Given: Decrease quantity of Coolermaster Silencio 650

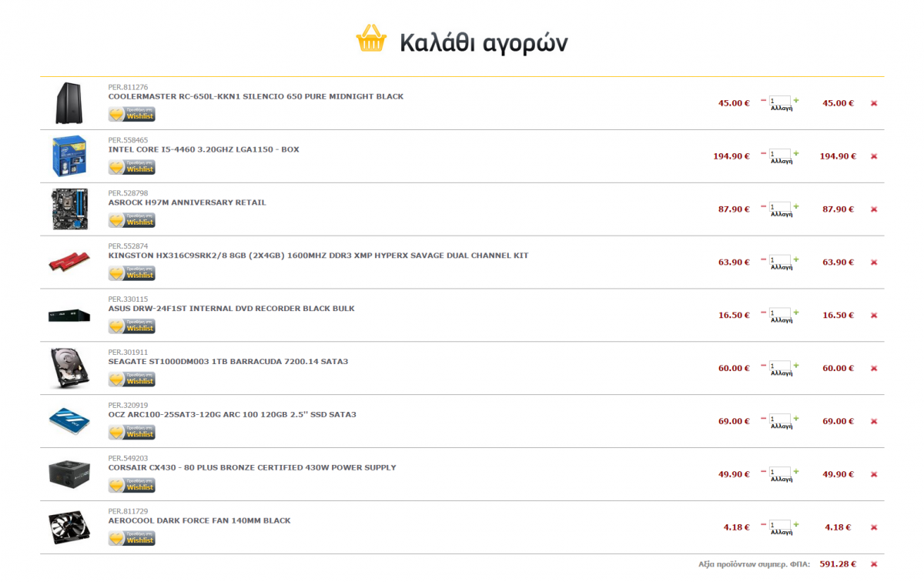Looking at the screenshot, I should (x=764, y=100).
